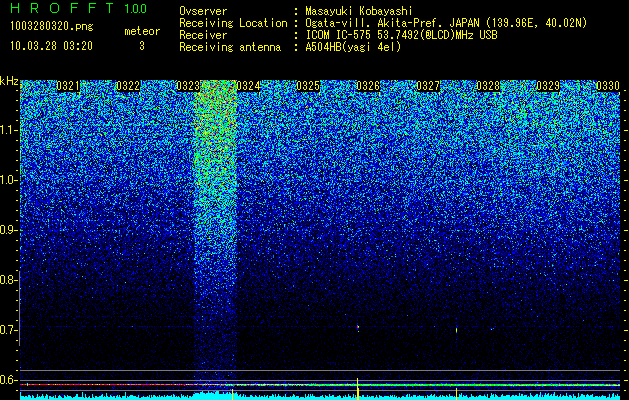The width and height of the screenshot is (629, 400).
Task: Click the 0322 time marker label
Action: [x=128, y=86]
